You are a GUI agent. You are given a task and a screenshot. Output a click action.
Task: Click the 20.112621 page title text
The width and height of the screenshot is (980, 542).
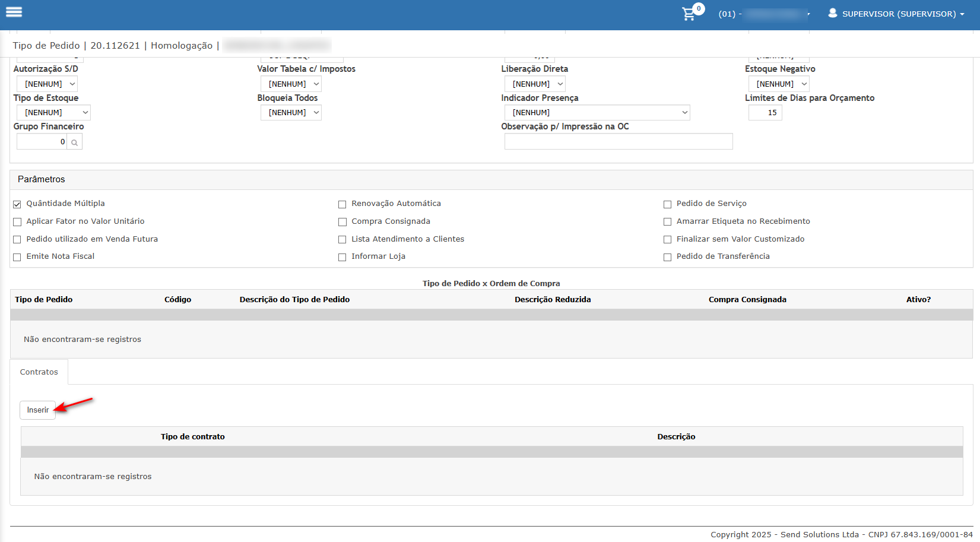tap(115, 46)
